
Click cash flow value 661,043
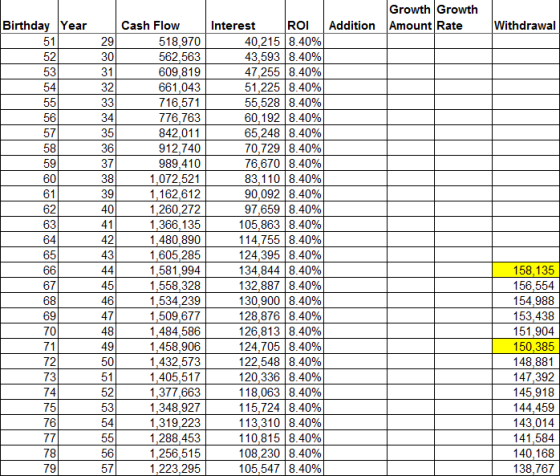[180, 87]
